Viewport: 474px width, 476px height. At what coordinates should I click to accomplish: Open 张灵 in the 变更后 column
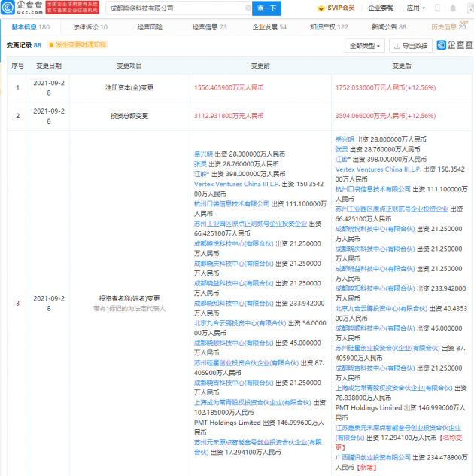[x=342, y=149]
